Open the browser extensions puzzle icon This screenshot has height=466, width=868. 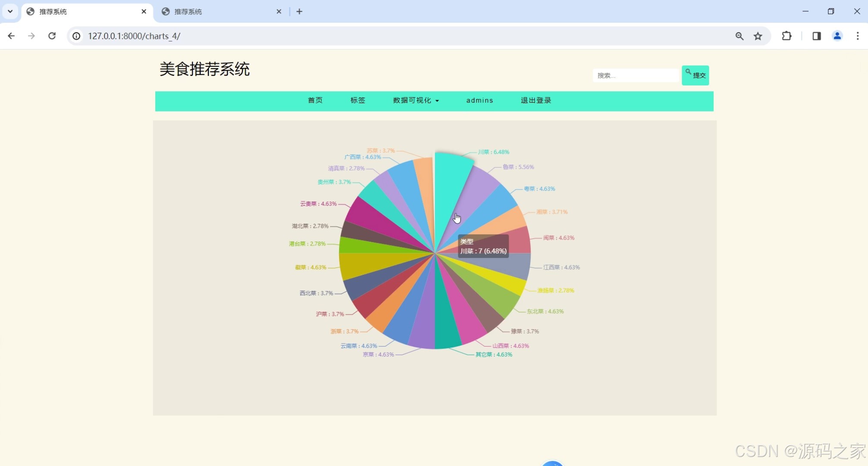tap(786, 36)
